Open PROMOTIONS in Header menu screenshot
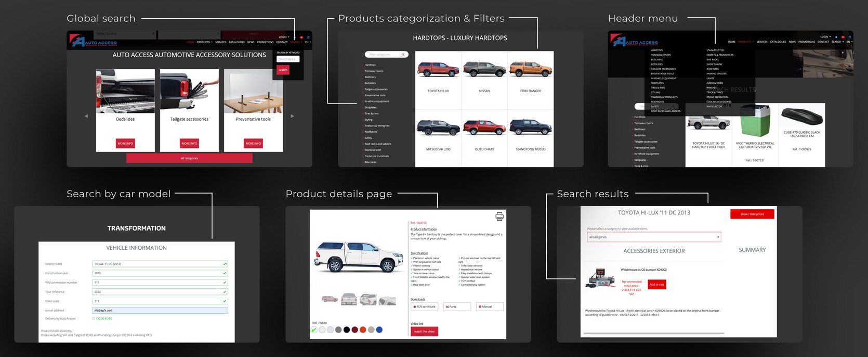Viewport: 868px width, 357px height. coord(807,42)
